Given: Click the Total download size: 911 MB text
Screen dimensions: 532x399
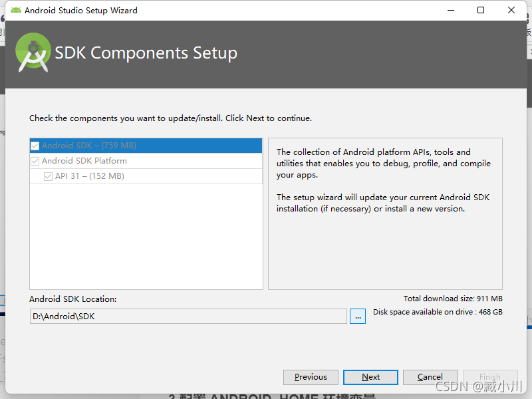Looking at the screenshot, I should pyautogui.click(x=453, y=299).
